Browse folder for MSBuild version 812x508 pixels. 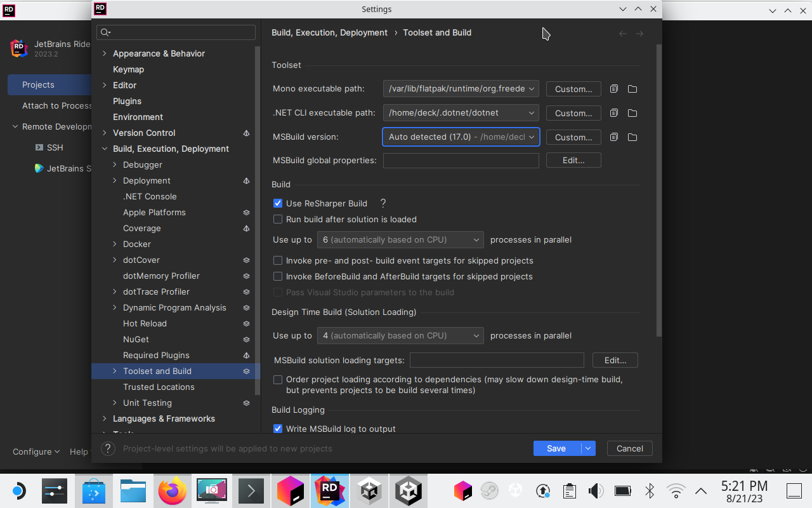(632, 137)
